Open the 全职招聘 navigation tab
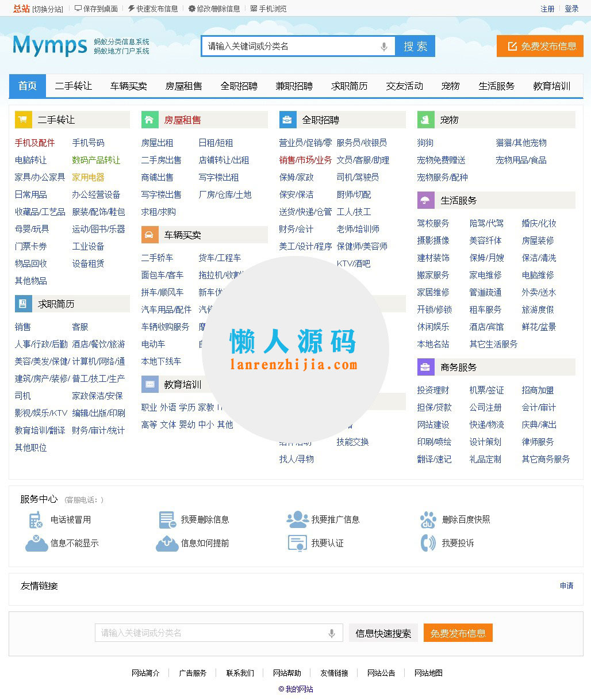The width and height of the screenshot is (591, 700). tap(239, 86)
